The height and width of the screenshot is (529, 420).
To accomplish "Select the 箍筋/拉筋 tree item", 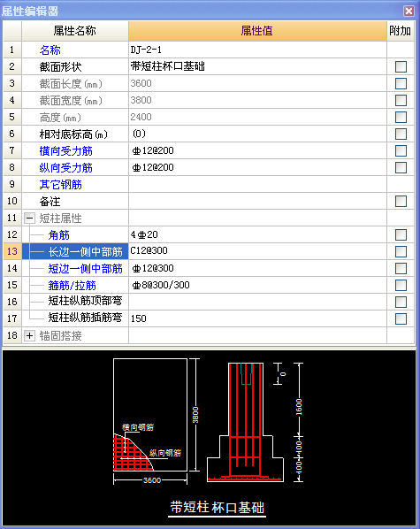I will 72,286.
